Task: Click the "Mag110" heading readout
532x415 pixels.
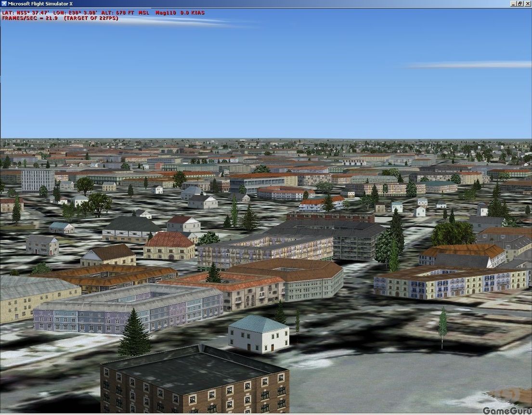Action: point(166,13)
